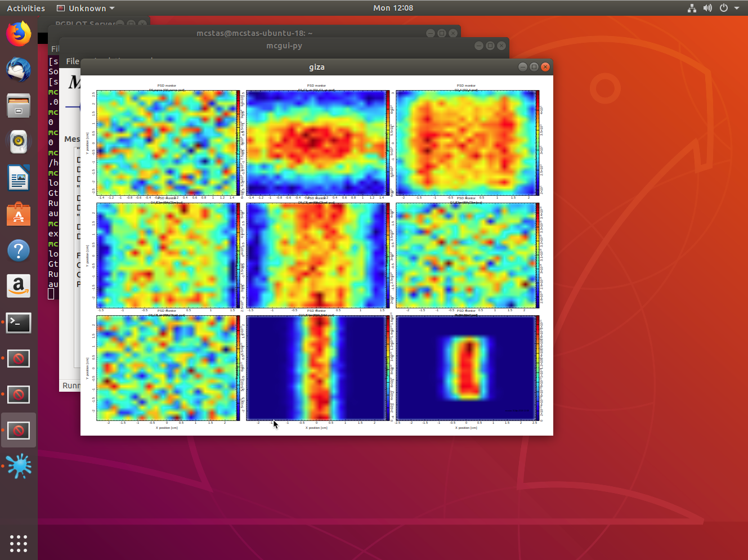
Task: Open Amazon launcher in the dock
Action: click(19, 286)
